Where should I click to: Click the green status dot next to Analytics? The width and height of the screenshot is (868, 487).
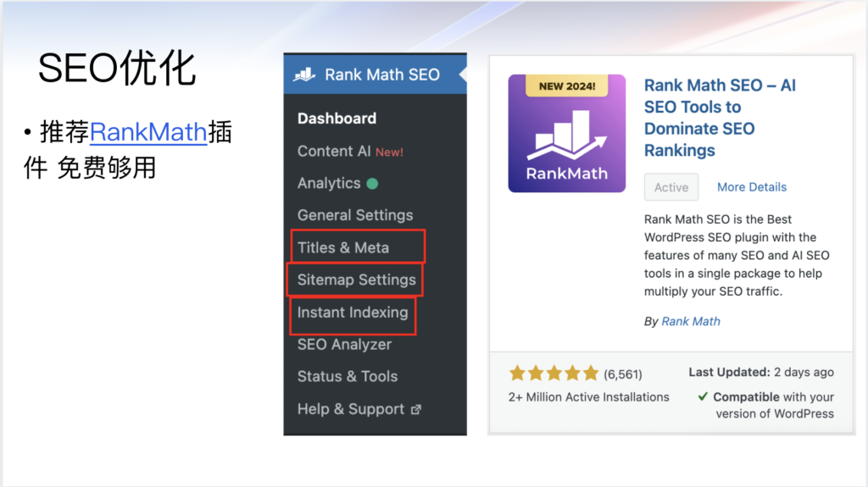[x=372, y=183]
